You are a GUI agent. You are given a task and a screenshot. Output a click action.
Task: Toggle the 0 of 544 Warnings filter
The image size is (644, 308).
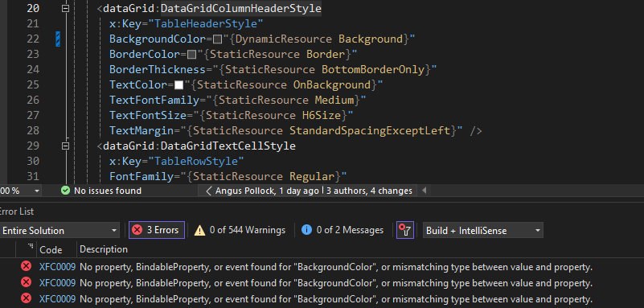pos(240,230)
